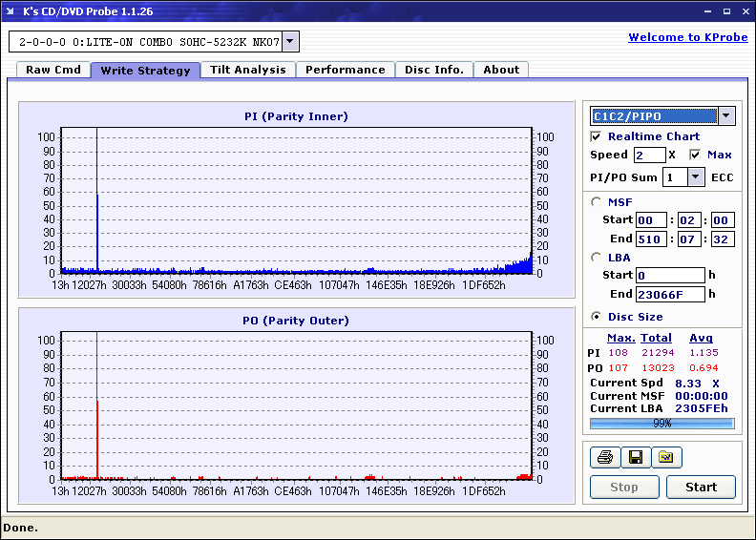Click the Current Spd value 8.33
Viewport: 756px width, 540px height.
[x=688, y=384]
